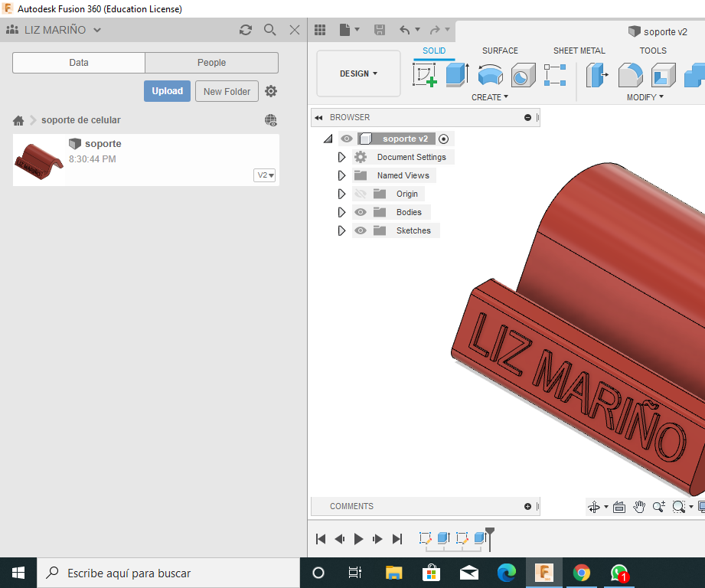
Task: Refresh the data panel
Action: [x=246, y=30]
